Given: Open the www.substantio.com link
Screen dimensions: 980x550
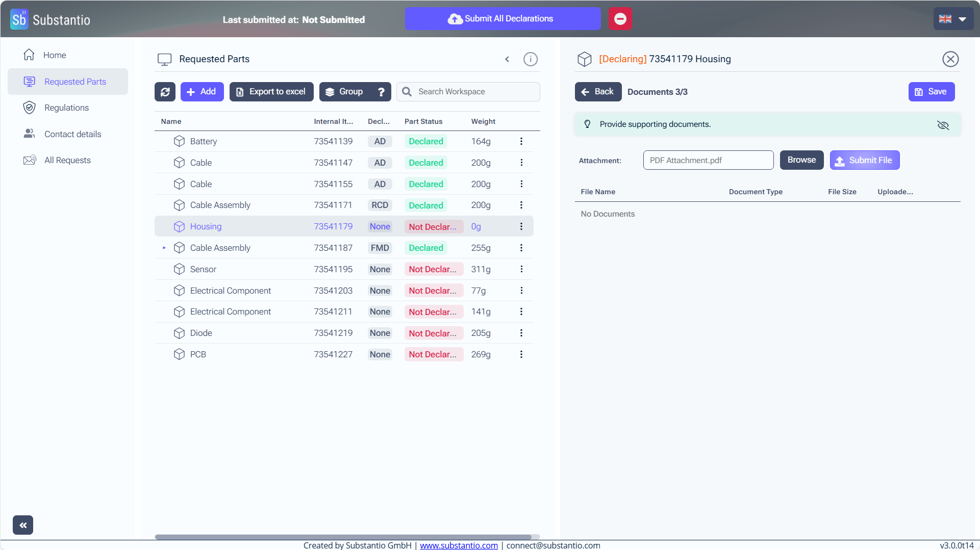Looking at the screenshot, I should 459,545.
